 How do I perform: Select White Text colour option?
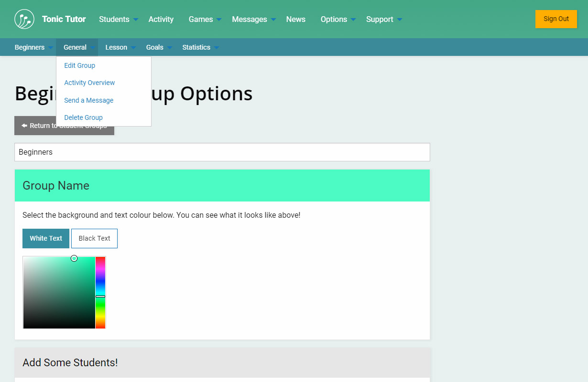46,238
